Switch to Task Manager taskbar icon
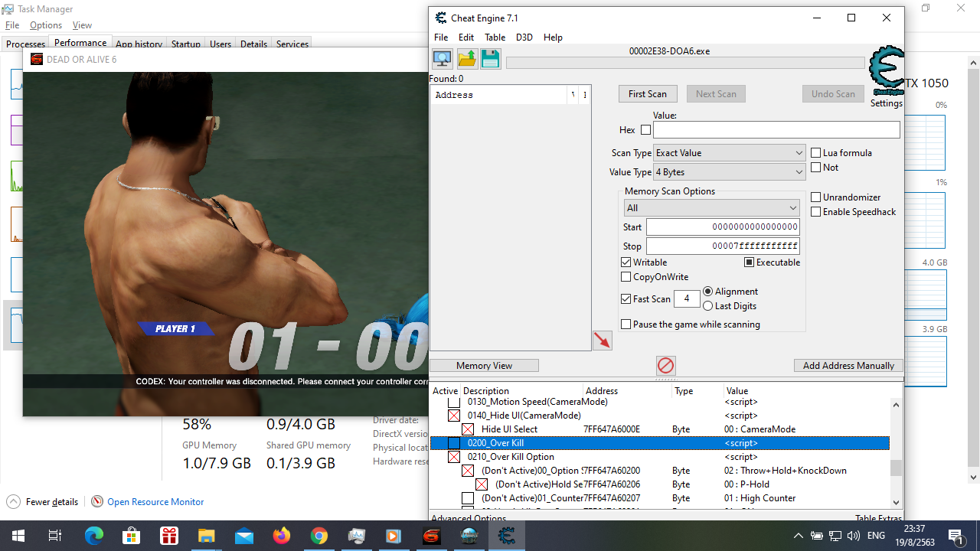The height and width of the screenshot is (551, 980). (x=357, y=536)
